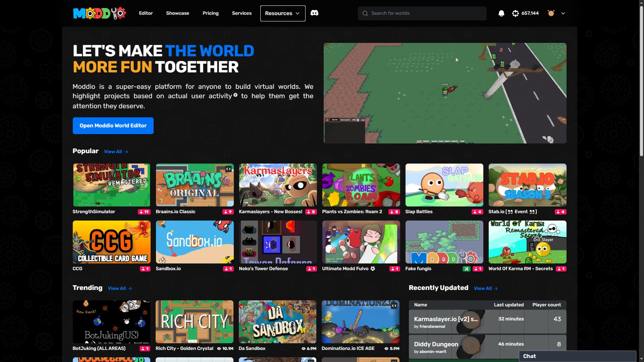Click the user avatar icon
The width and height of the screenshot is (644, 362).
click(x=551, y=13)
